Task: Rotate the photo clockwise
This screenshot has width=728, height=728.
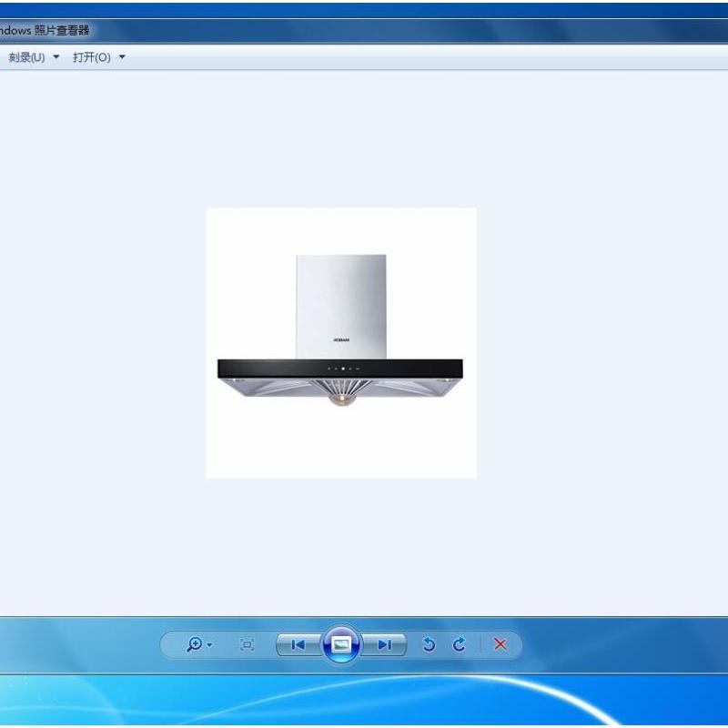Action: pyautogui.click(x=460, y=644)
